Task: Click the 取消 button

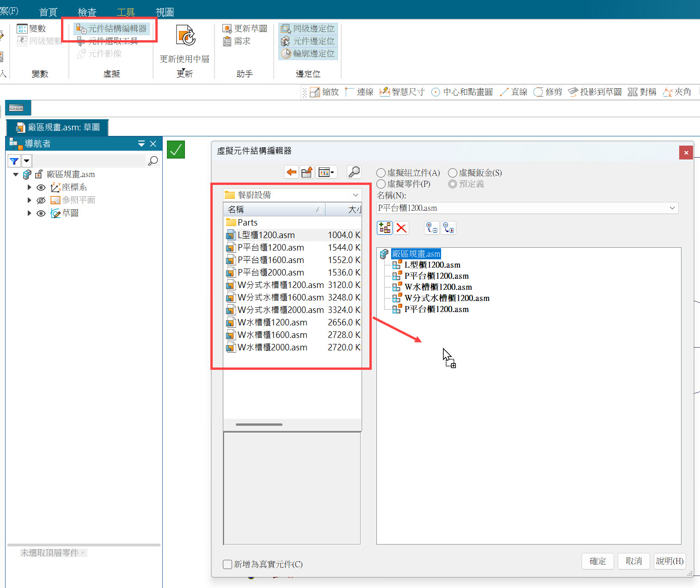Action: click(633, 561)
